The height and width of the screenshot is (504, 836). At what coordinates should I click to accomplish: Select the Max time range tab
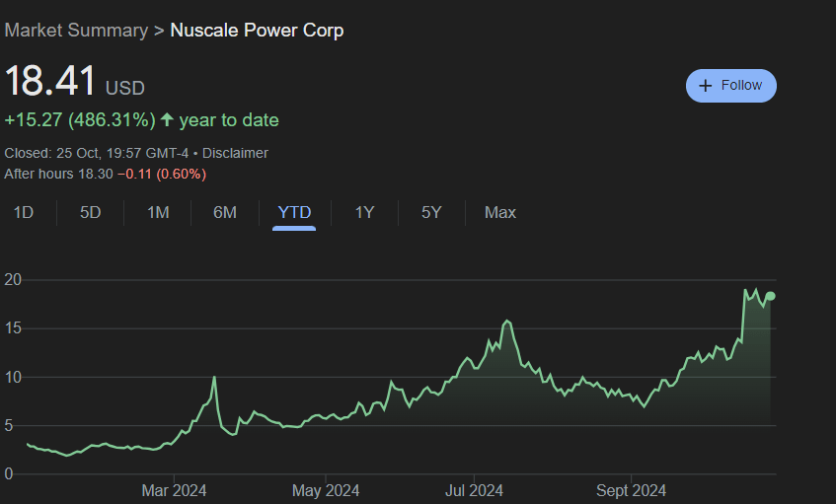pyautogui.click(x=500, y=213)
